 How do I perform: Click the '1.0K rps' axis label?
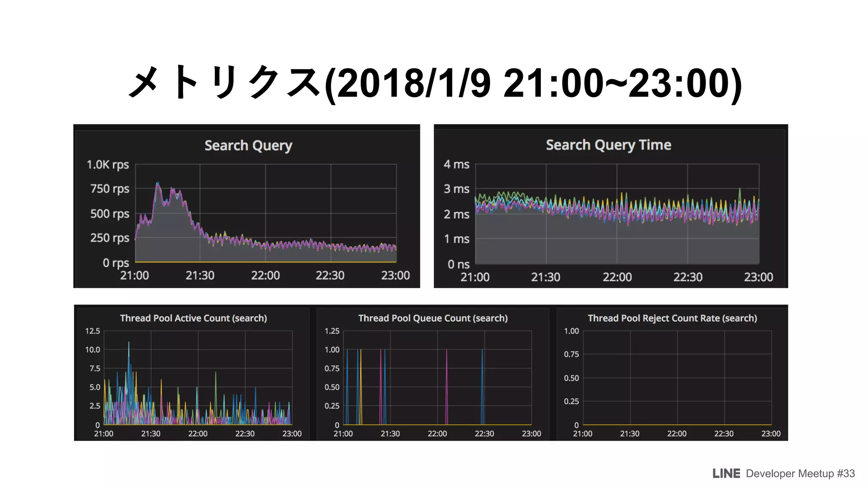(x=108, y=165)
